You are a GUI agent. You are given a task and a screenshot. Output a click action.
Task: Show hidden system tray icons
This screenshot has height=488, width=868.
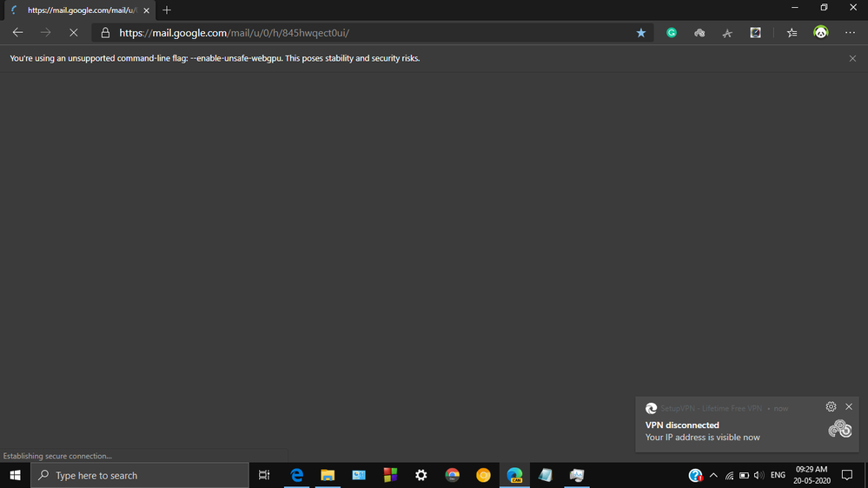tap(713, 475)
